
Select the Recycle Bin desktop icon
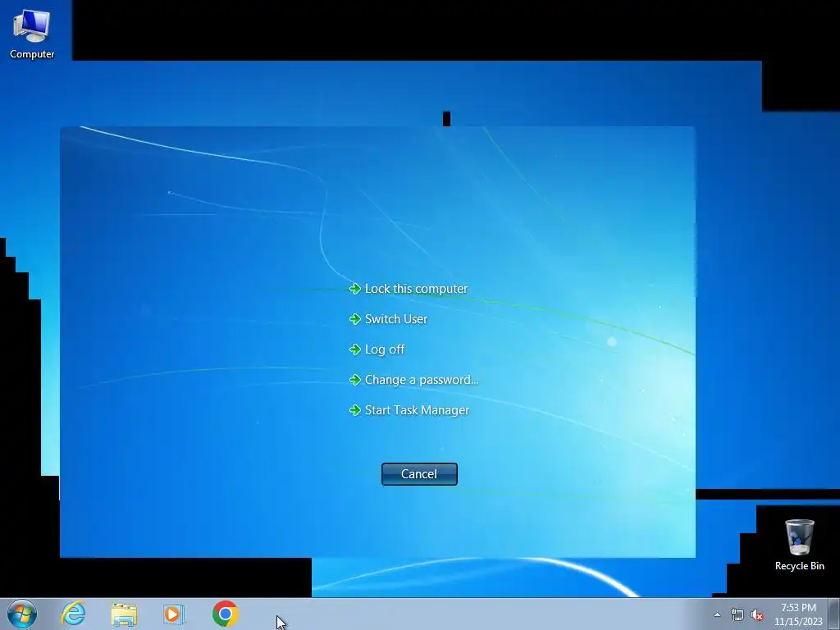tap(799, 545)
